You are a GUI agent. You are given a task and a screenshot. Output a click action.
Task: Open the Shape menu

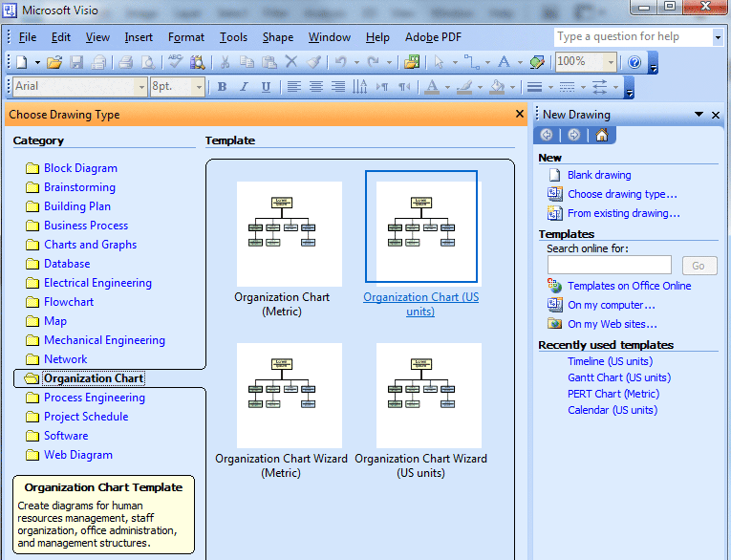(277, 37)
